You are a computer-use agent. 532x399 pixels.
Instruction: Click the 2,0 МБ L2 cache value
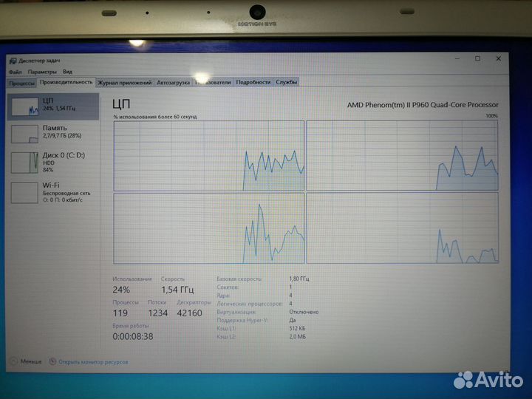point(297,337)
